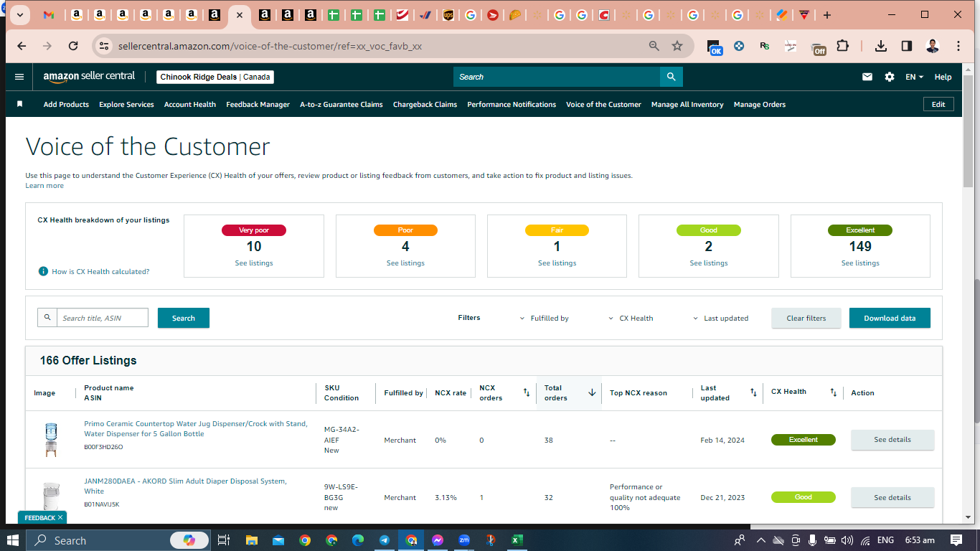Screen dimensions: 980x551
Task: Expand the CX Health filter
Action: click(x=631, y=318)
